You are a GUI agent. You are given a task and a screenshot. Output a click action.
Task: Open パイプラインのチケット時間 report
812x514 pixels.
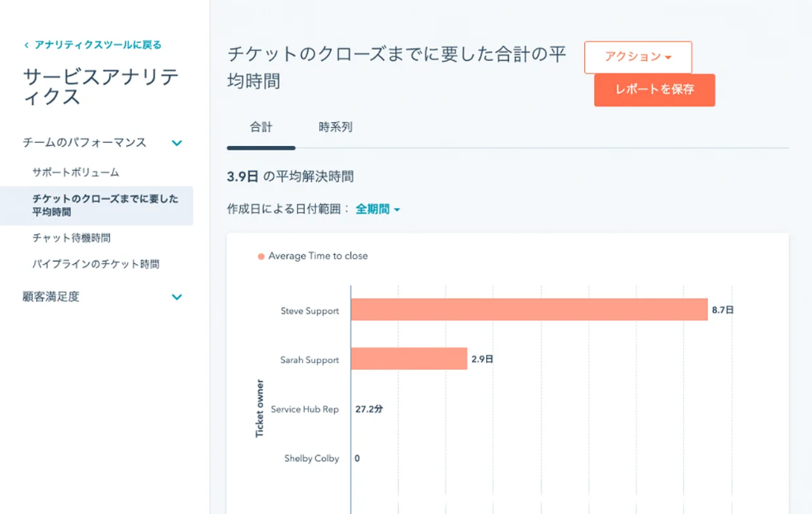96,264
